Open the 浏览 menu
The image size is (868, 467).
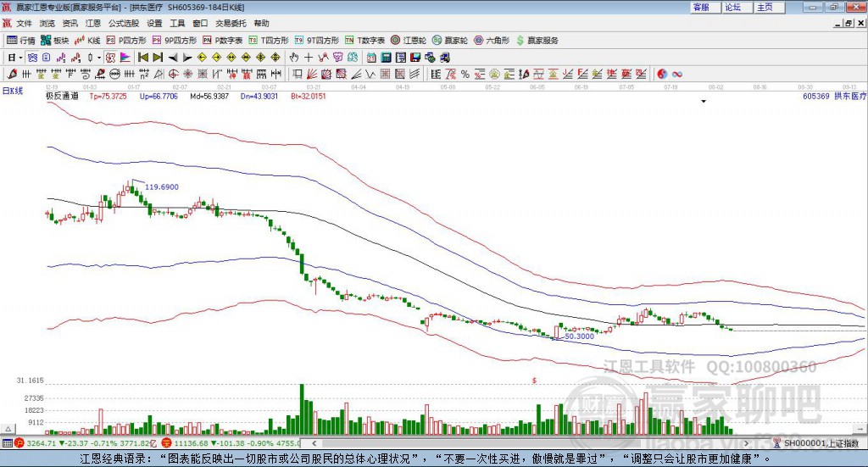(x=47, y=23)
